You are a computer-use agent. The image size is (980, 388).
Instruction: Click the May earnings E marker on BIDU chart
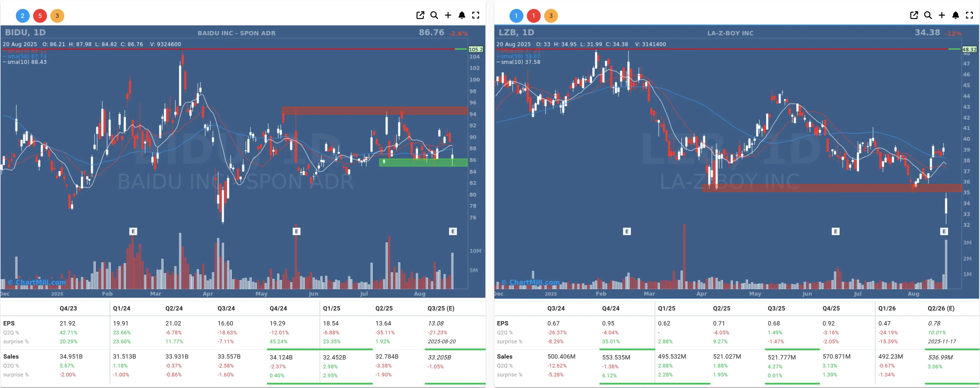click(296, 231)
